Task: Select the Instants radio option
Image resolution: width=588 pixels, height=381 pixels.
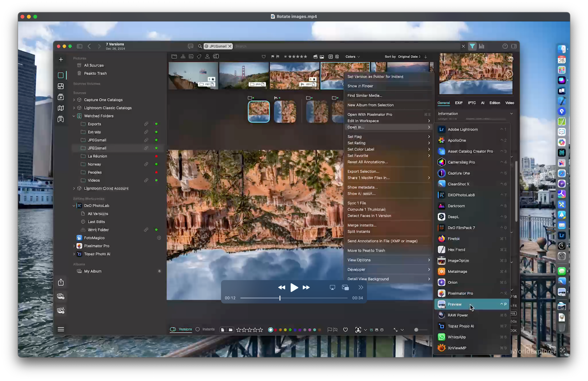Action: pos(205,329)
